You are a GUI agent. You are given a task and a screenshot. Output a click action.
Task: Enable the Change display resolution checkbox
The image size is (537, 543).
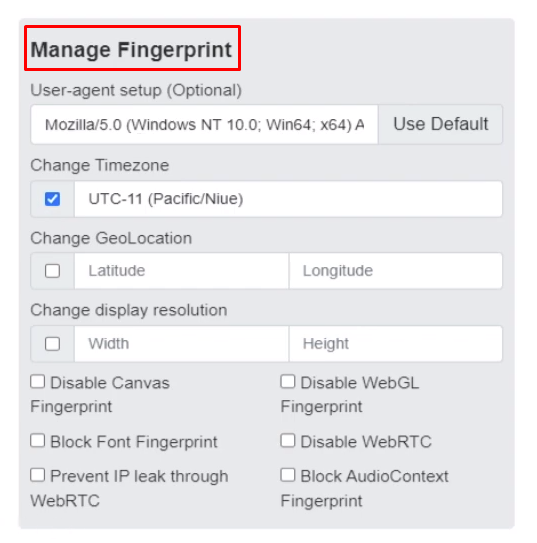(x=52, y=344)
